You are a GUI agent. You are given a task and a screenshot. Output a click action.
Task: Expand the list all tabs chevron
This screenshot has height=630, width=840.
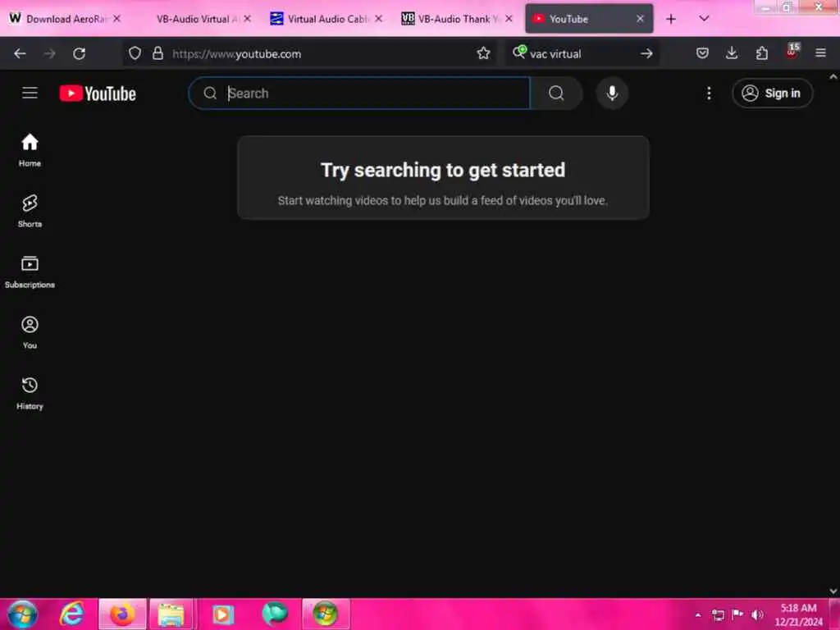[x=704, y=19]
